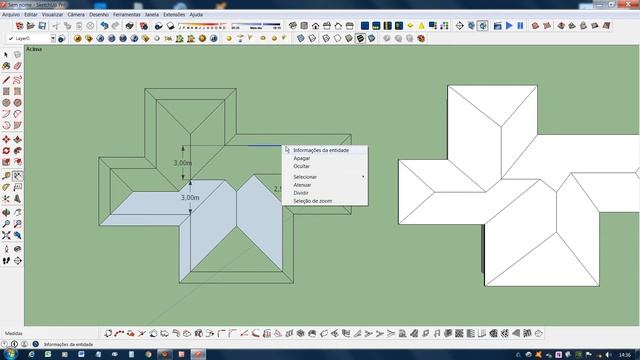Click the taskbar volume speaker icon
The image size is (640, 360).
click(608, 355)
